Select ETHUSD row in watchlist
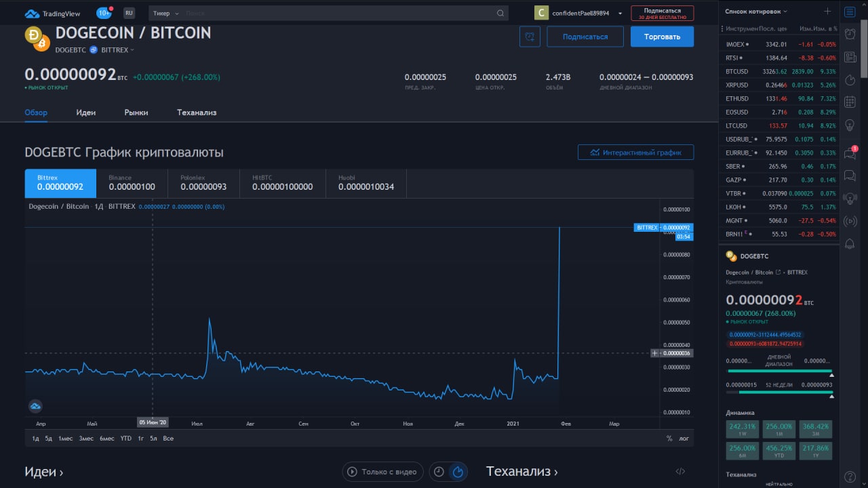 [x=781, y=98]
